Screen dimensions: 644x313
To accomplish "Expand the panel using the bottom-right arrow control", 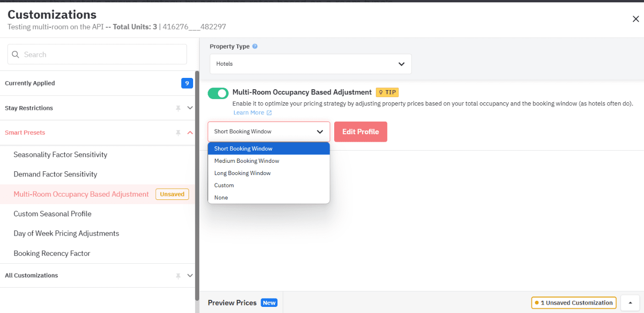I will coord(630,303).
